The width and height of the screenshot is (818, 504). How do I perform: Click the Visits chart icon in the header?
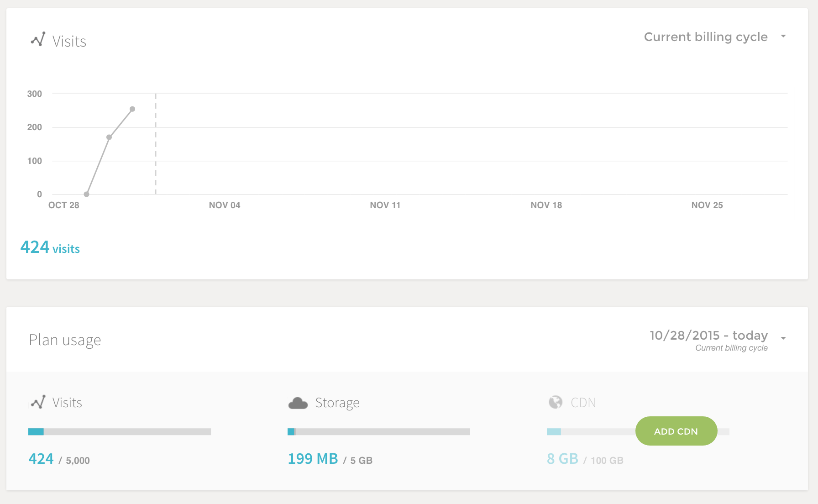click(38, 39)
